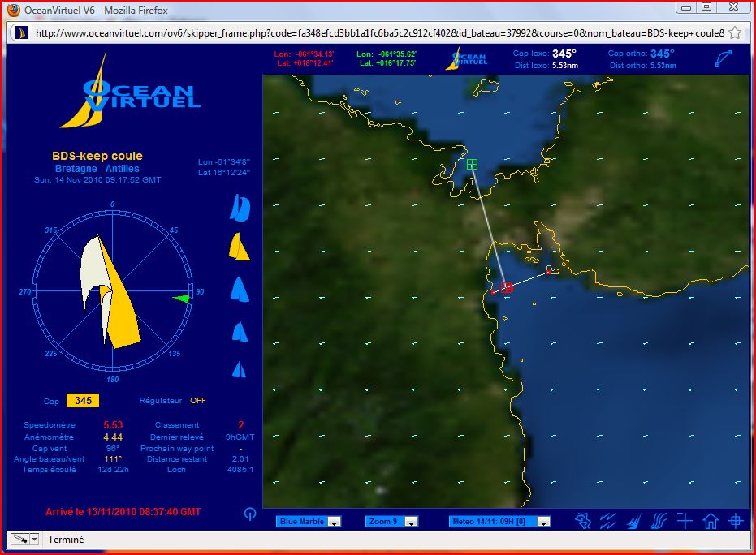Click the Distance restant value 2.01
The width and height of the screenshot is (756, 555).
click(240, 459)
